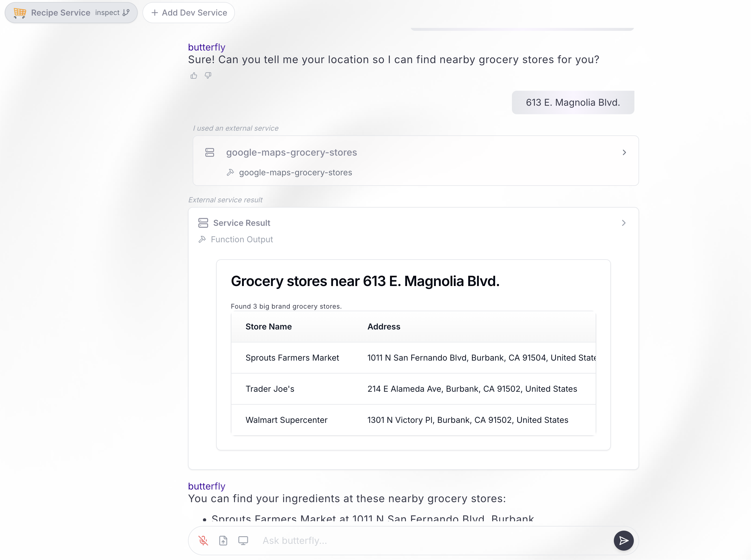Click the 613 E. Magnolia Blvd. message bubble
The image size is (751, 560).
click(573, 102)
